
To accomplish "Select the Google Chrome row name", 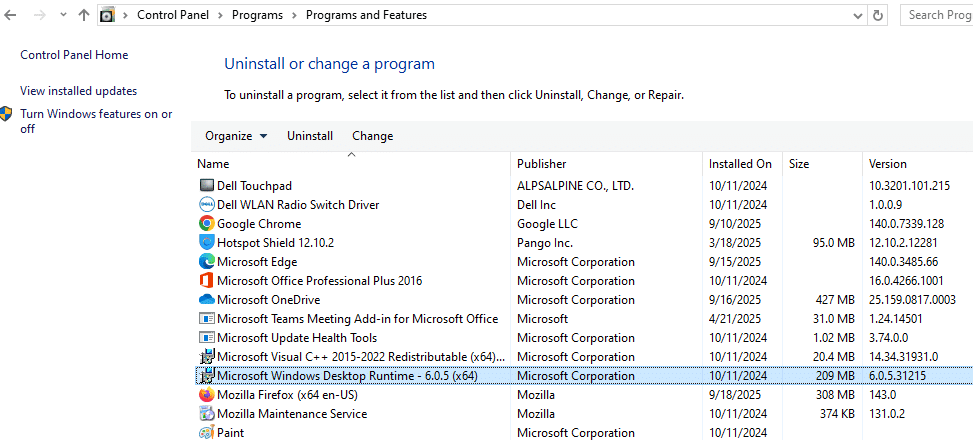I will pos(259,224).
